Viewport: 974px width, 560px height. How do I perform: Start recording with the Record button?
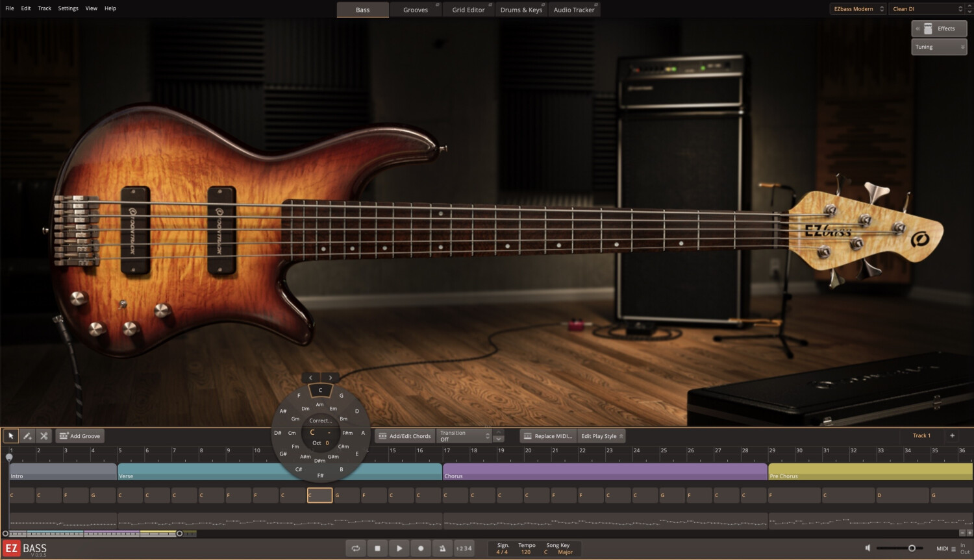coord(421,548)
